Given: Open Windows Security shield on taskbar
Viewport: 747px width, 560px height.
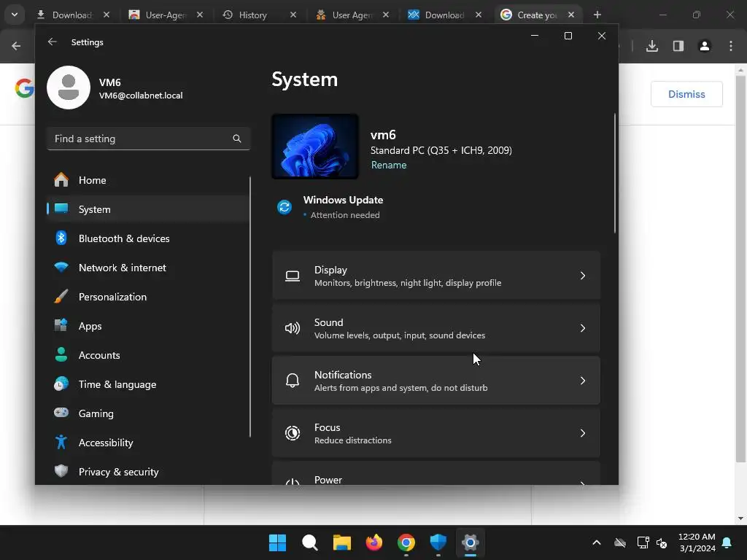Looking at the screenshot, I should (x=438, y=542).
